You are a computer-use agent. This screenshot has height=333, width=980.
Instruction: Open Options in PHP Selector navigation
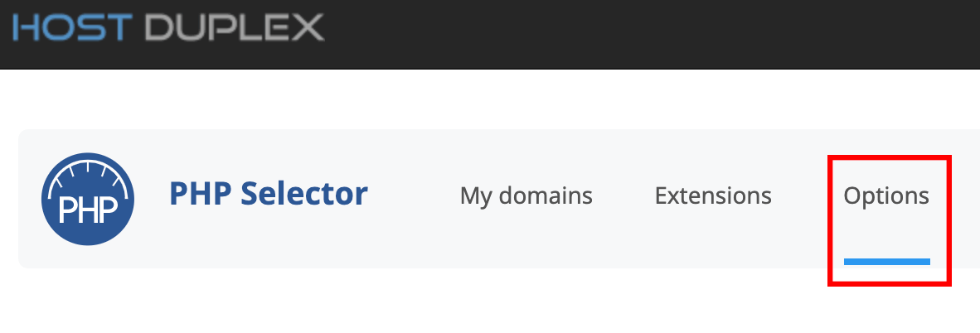(886, 196)
